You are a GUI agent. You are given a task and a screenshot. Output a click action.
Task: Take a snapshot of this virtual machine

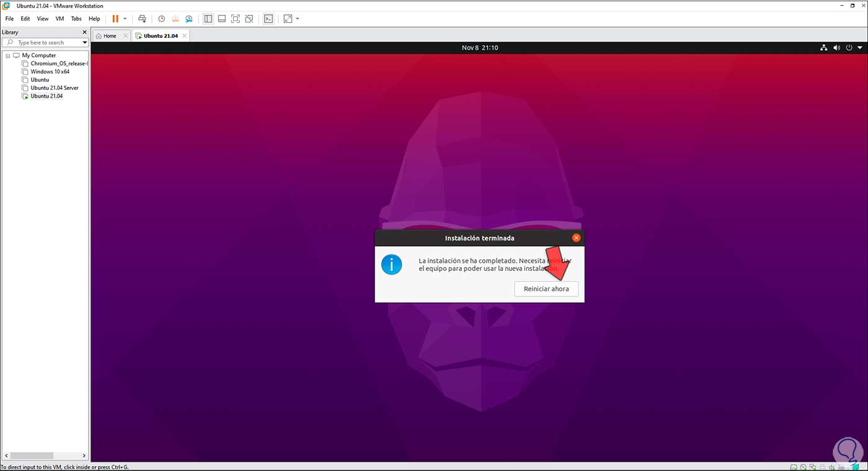(161, 19)
